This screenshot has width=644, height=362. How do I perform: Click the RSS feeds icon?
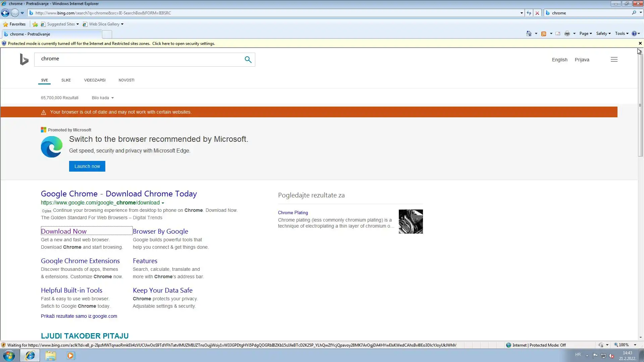click(544, 34)
